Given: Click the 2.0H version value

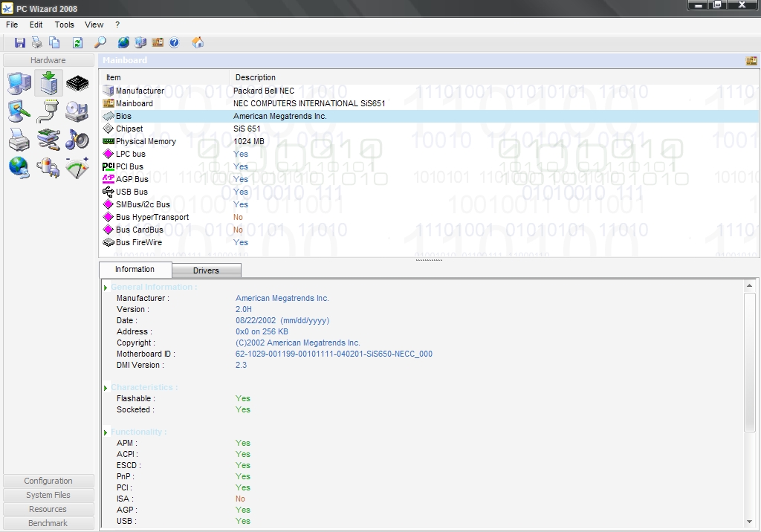Looking at the screenshot, I should coord(244,309).
